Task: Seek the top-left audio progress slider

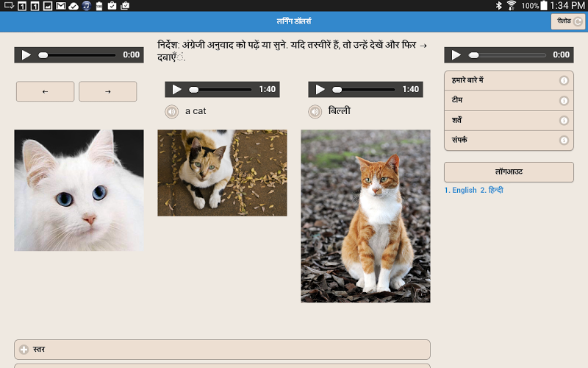Action: click(77, 55)
